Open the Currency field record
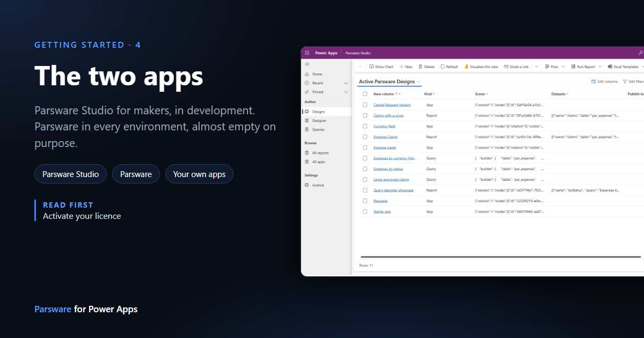The width and height of the screenshot is (644, 338). tap(384, 126)
